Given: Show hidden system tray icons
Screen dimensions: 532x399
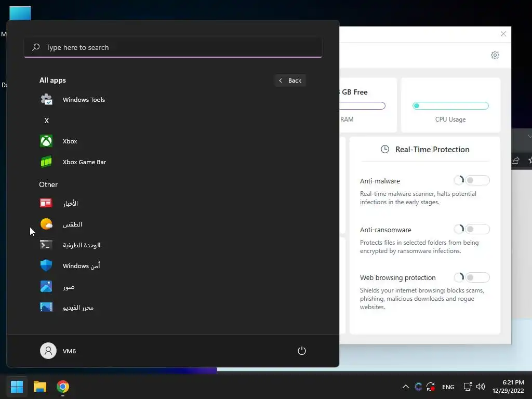Looking at the screenshot, I should click(x=405, y=387).
